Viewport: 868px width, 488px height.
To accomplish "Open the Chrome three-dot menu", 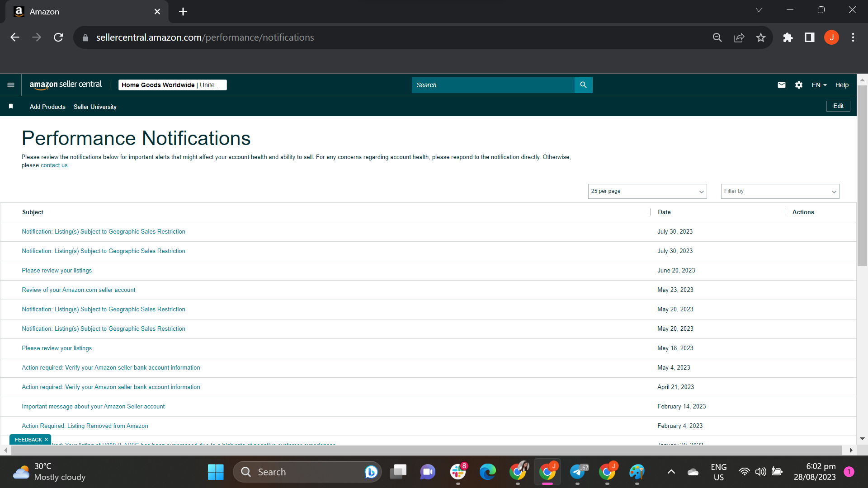I will 853,38.
